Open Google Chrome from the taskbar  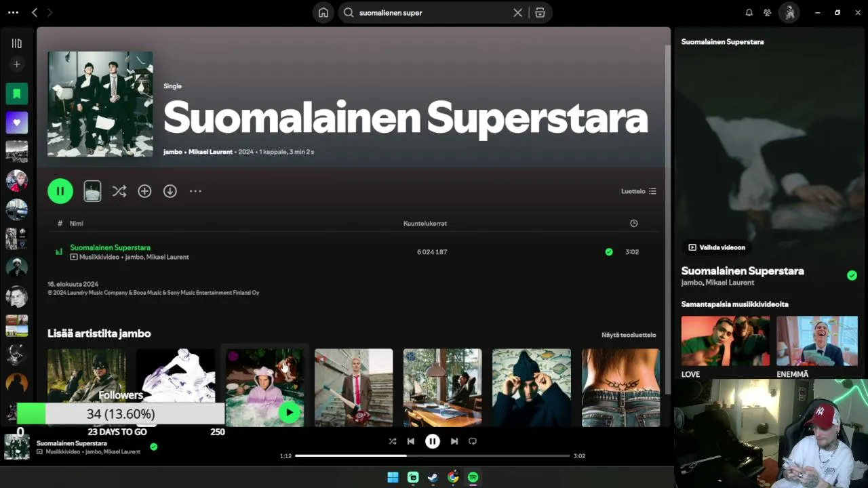pos(453,477)
